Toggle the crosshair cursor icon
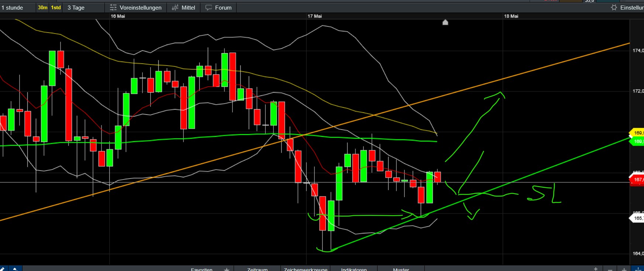Image resolution: width=644 pixels, height=271 pixels. point(638,270)
